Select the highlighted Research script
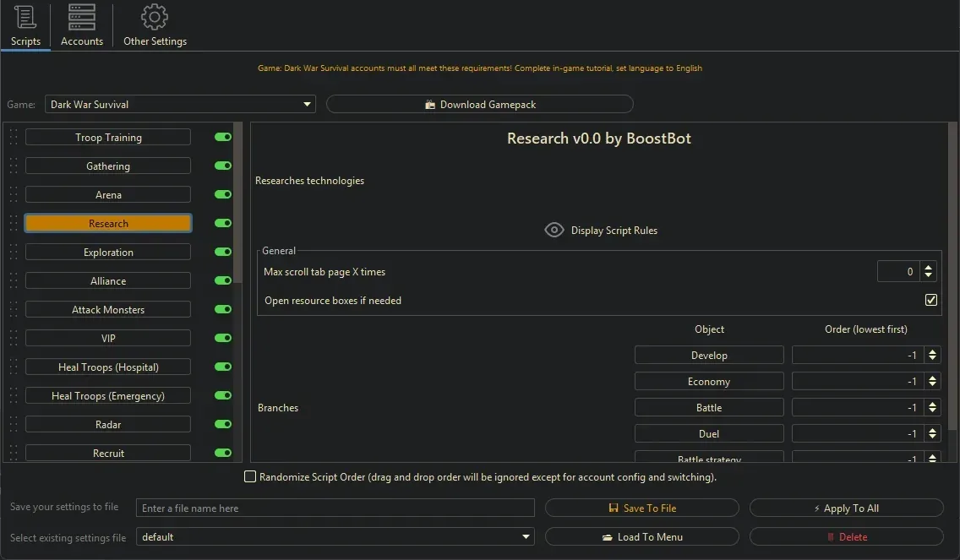 (x=108, y=223)
